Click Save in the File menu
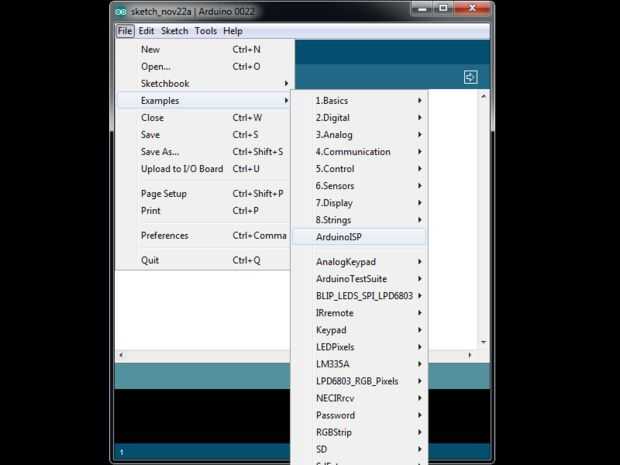Screen dimensions: 620x465 (x=204, y=134)
